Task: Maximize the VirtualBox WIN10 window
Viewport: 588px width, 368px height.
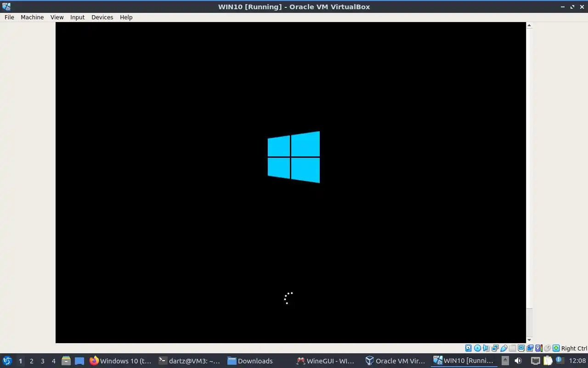Action: (572, 6)
